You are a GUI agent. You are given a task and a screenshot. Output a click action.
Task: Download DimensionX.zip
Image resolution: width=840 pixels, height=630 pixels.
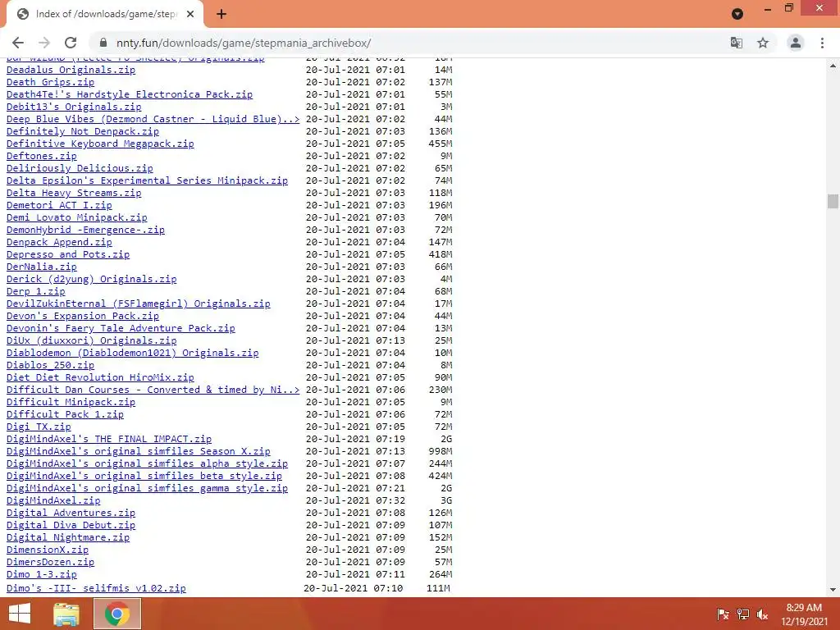48,550
